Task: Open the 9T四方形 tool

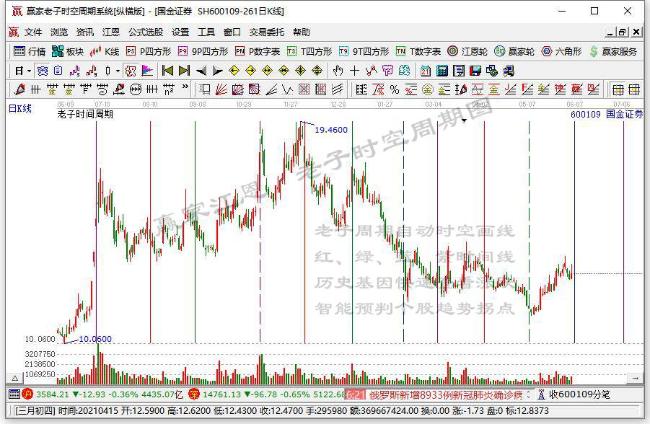Action: pyautogui.click(x=364, y=51)
